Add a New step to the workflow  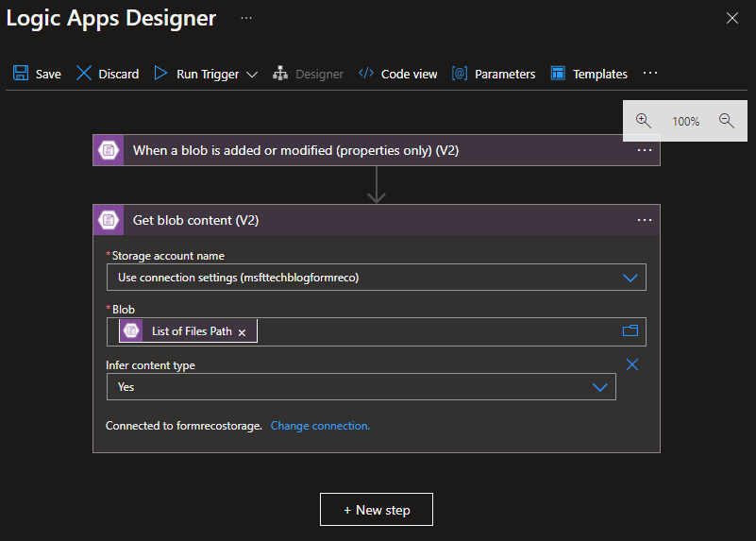coord(377,510)
